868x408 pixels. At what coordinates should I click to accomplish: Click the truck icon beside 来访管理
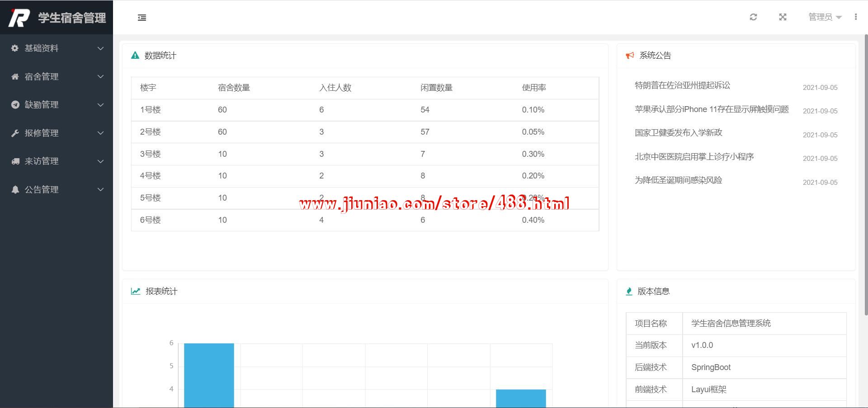pos(15,161)
